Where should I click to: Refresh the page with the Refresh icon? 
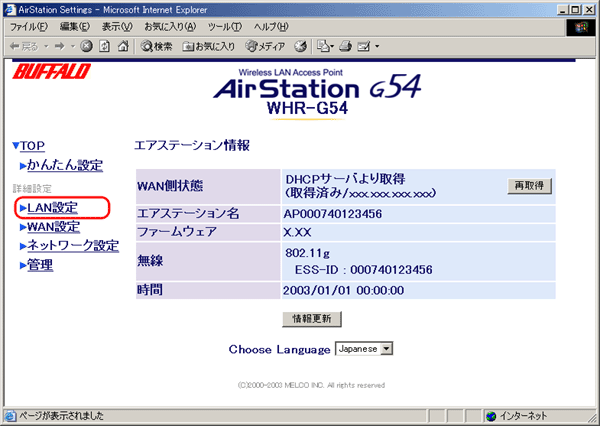coord(104,47)
